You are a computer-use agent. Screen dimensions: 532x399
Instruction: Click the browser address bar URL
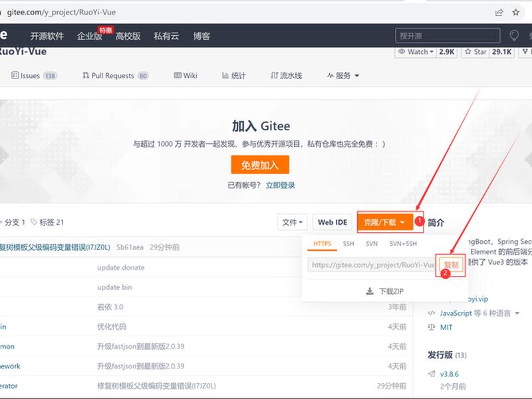click(61, 13)
